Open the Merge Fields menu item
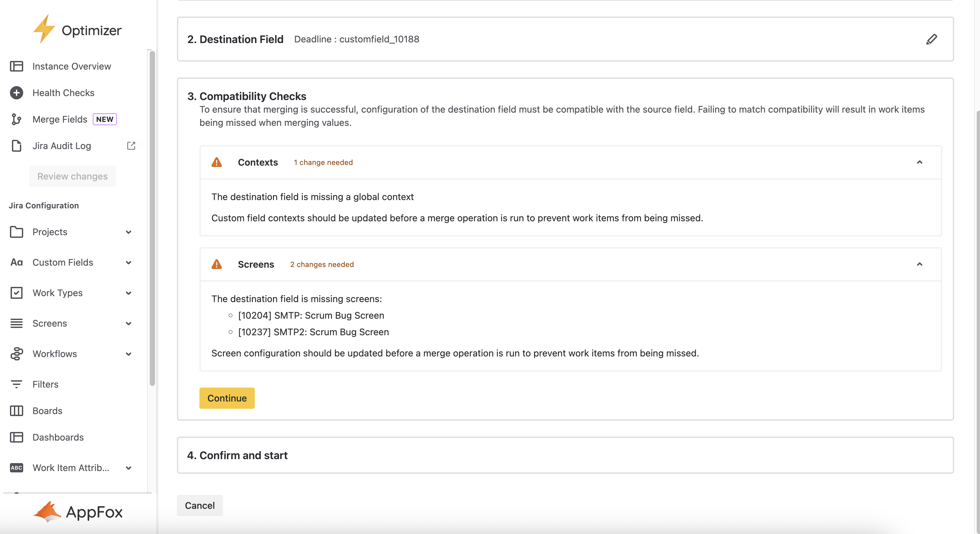Screen dimensions: 980x534 click(x=60, y=120)
